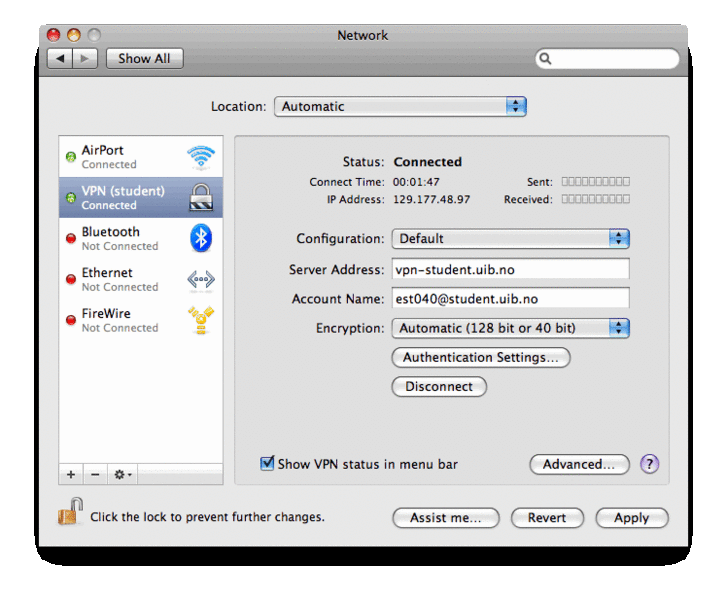
Task: Open the Configuration dropdown set to Default
Action: tap(510, 238)
